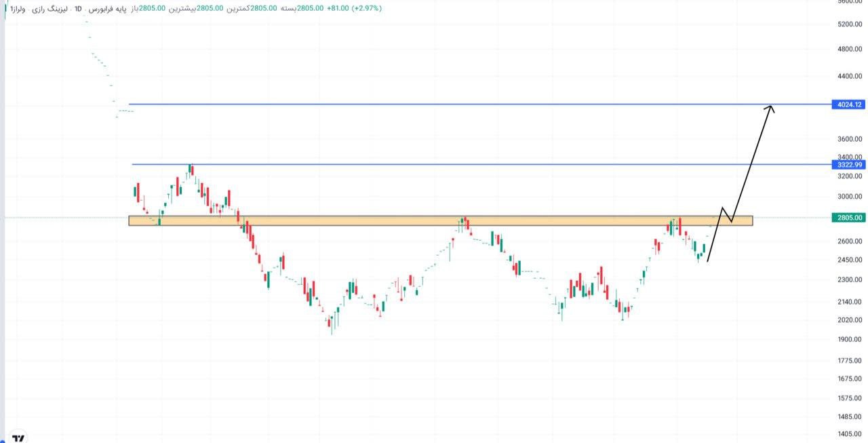Click the کمترین low price value

[263, 9]
